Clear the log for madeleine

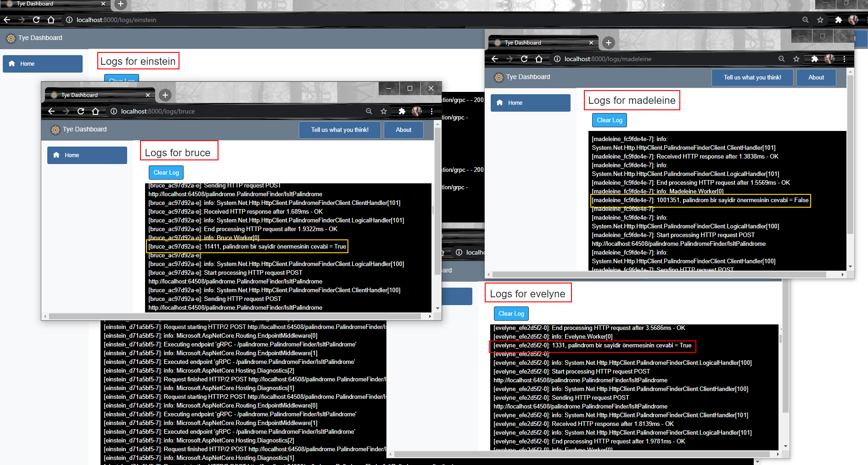click(x=610, y=120)
